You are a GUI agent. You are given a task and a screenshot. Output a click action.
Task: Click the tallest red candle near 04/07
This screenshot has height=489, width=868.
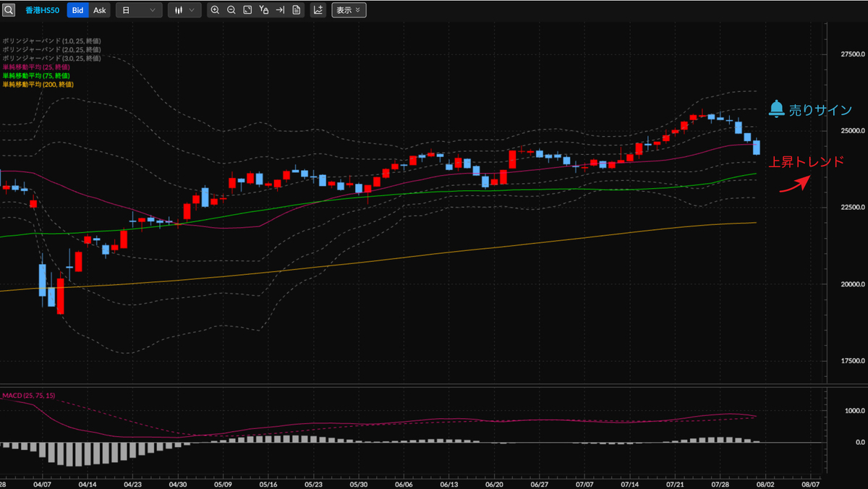tap(61, 297)
